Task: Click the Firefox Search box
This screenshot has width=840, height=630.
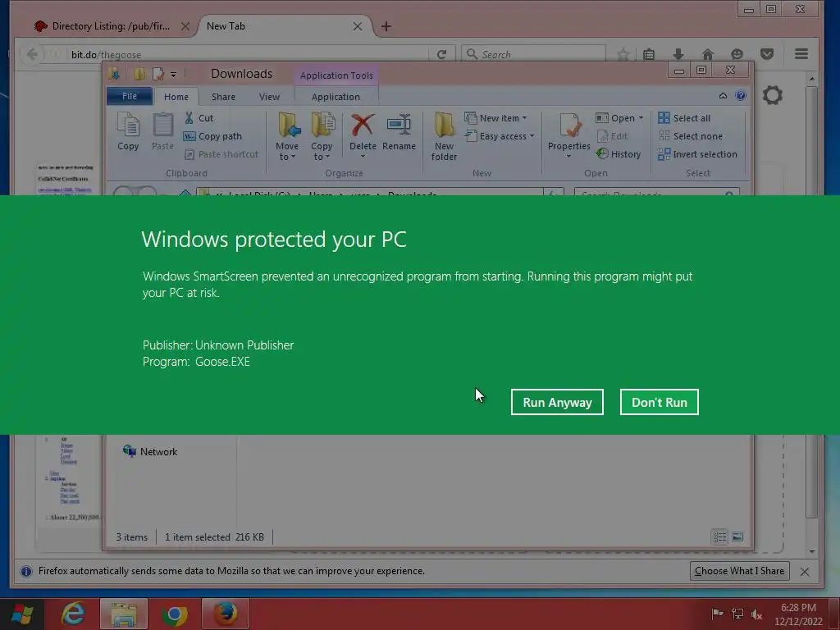Action: coord(533,54)
